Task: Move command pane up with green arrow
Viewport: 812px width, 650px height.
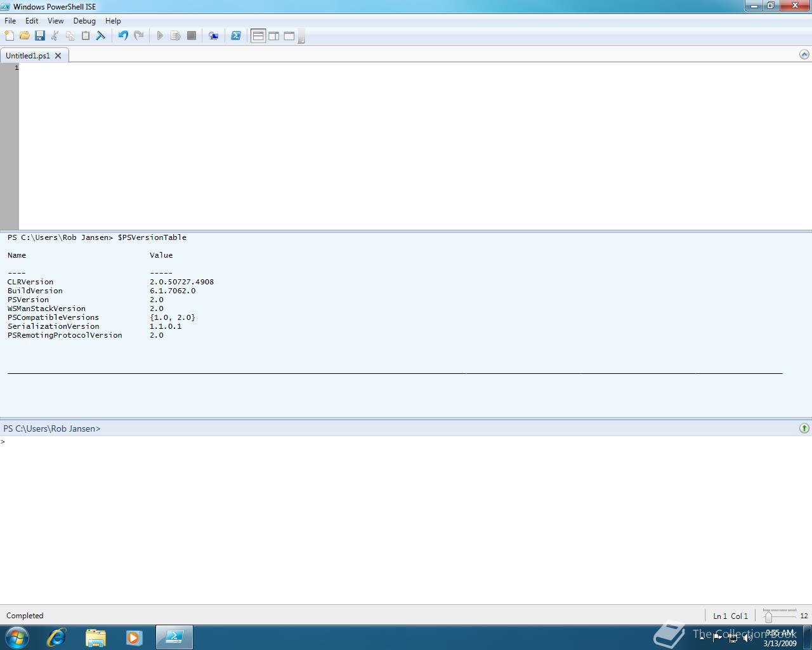Action: point(804,428)
